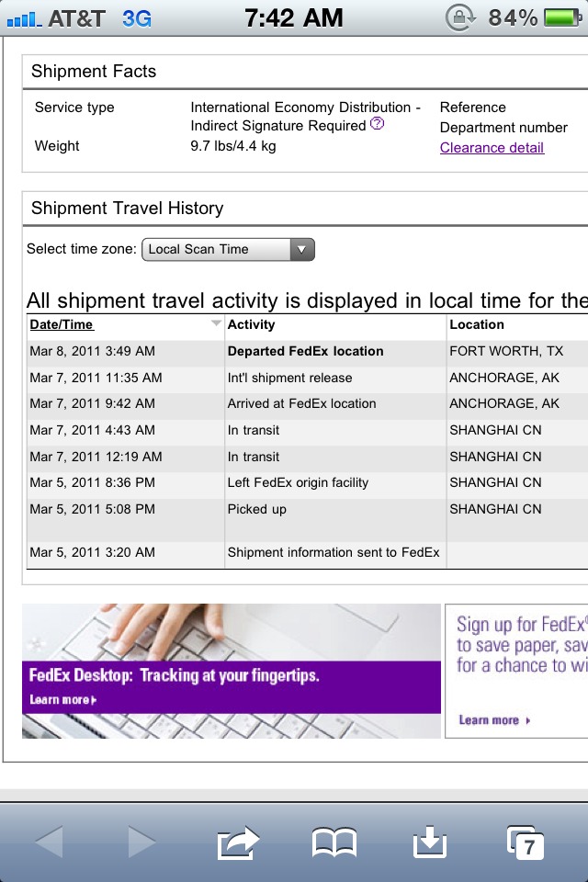The width and height of the screenshot is (588, 882).
Task: Tap the Safari back arrow
Action: (x=50, y=842)
